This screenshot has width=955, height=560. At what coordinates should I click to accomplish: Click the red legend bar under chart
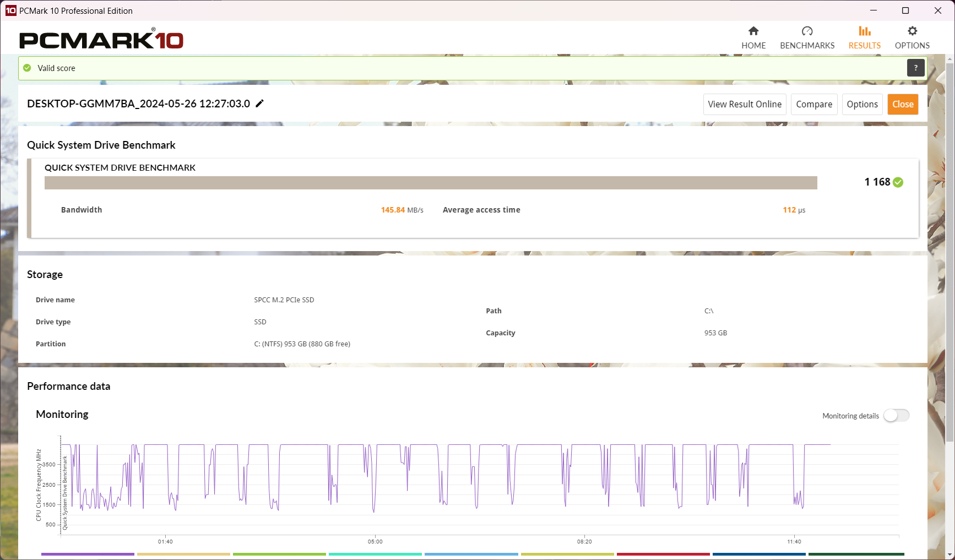point(663,554)
